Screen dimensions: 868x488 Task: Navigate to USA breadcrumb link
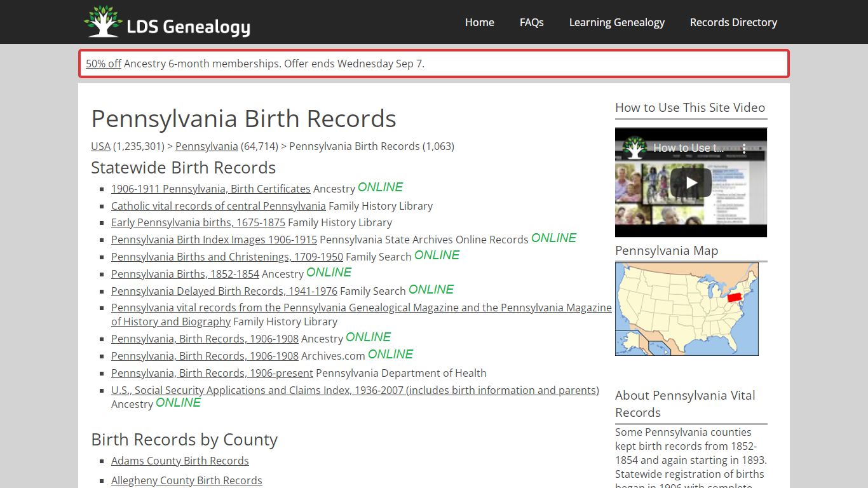click(x=100, y=146)
